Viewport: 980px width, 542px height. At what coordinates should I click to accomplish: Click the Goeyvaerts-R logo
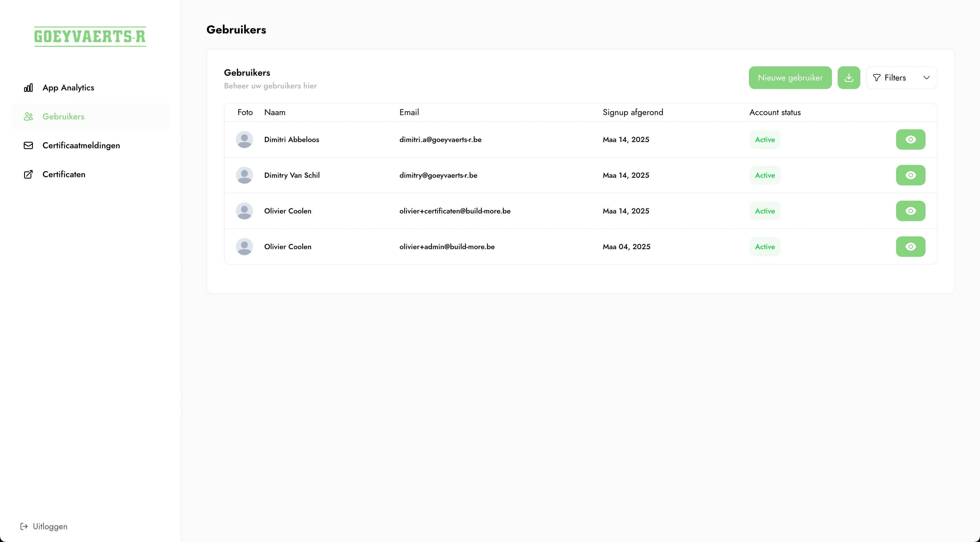pos(90,37)
